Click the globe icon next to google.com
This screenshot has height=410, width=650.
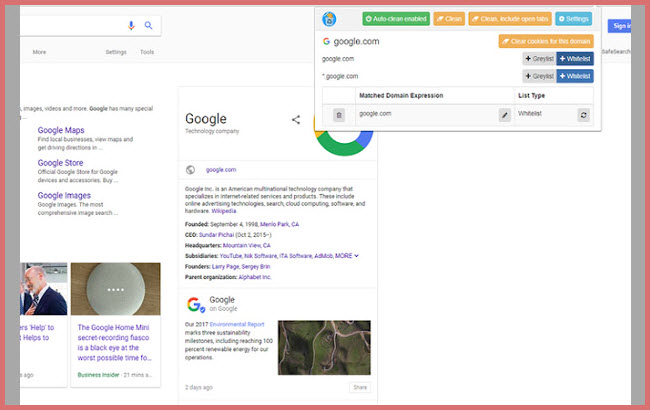[x=191, y=170]
